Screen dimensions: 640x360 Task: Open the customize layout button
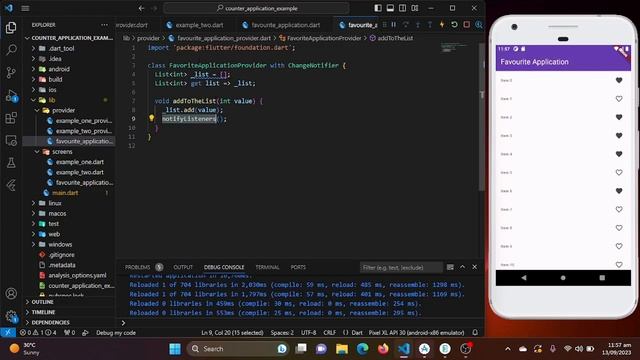pos(415,8)
